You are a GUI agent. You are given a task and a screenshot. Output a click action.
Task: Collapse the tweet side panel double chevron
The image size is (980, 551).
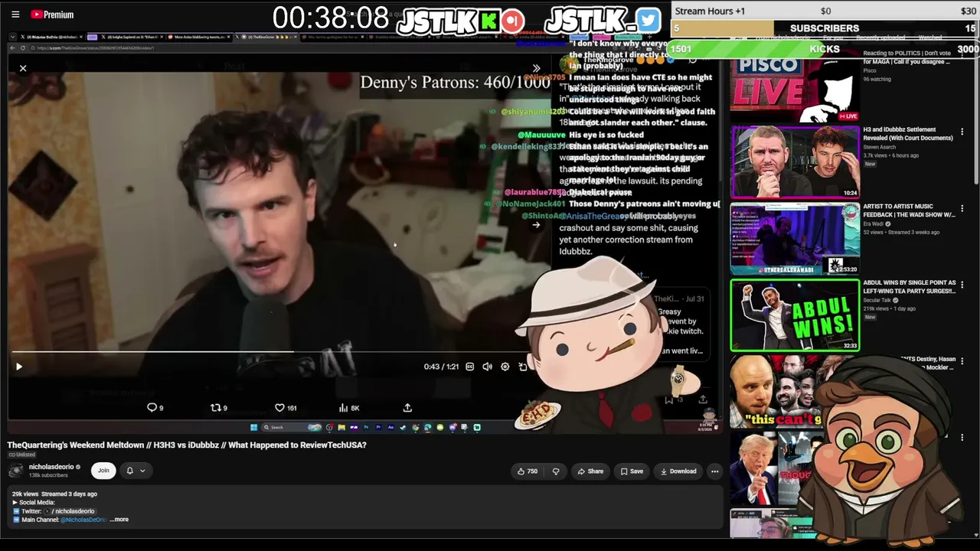click(536, 68)
